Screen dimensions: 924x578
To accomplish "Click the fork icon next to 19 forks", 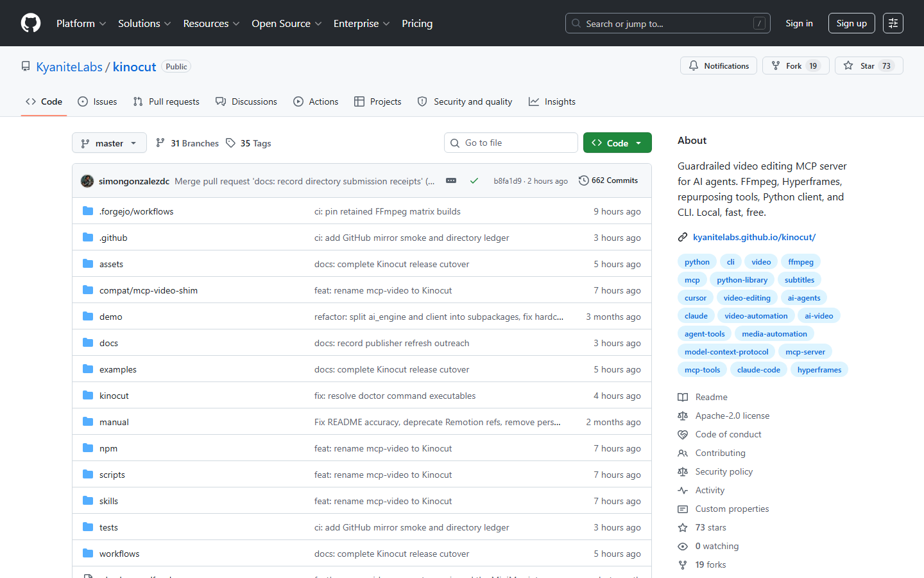I will click(x=683, y=565).
